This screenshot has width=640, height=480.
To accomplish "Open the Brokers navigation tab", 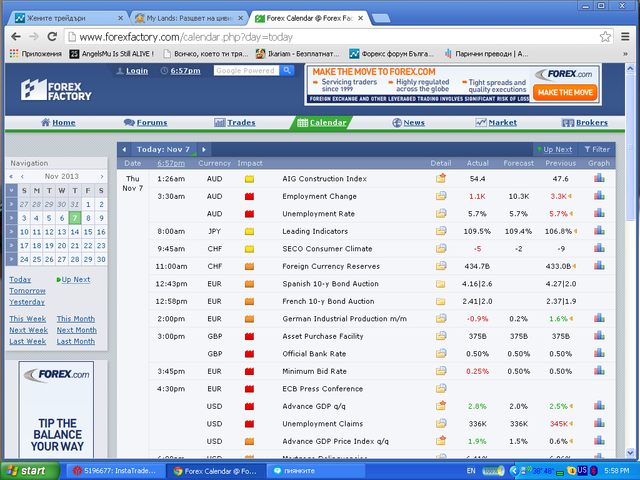I will [x=585, y=122].
